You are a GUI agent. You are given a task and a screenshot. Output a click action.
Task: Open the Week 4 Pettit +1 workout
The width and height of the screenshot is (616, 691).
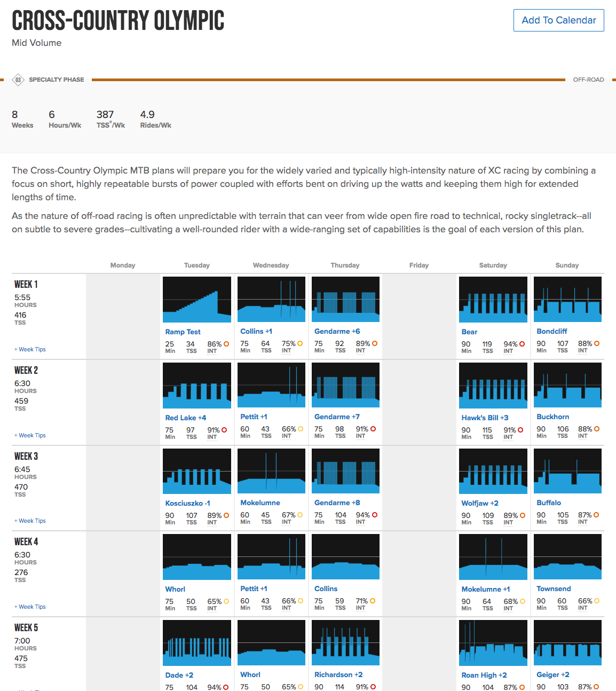pos(254,588)
